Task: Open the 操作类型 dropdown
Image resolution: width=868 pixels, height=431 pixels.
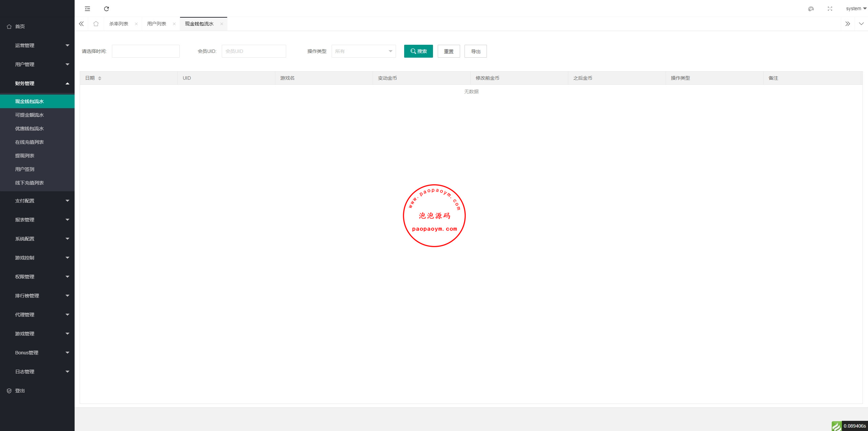Action: click(364, 51)
